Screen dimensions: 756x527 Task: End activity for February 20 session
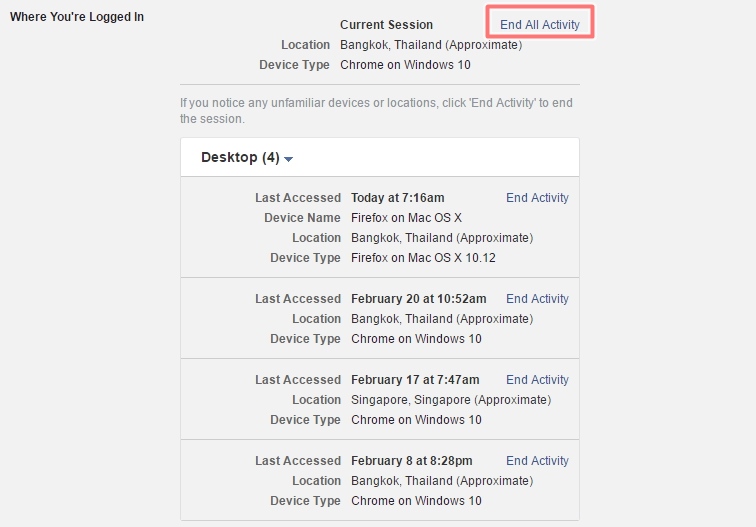537,299
